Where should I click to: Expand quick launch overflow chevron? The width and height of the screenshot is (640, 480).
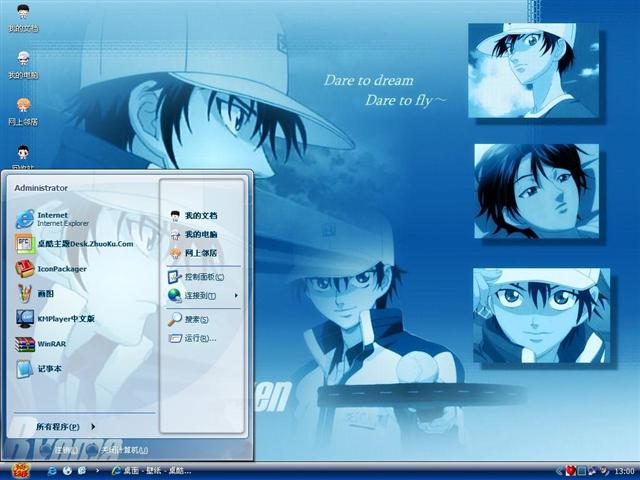[97, 471]
